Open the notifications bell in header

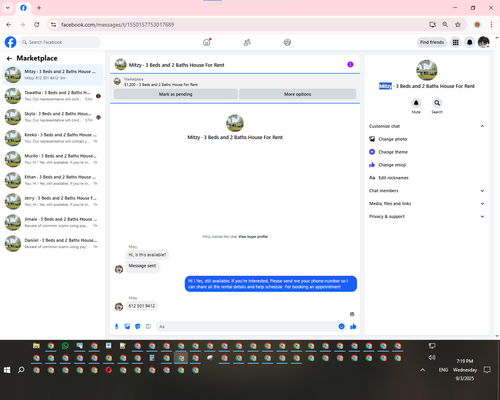coord(469,42)
